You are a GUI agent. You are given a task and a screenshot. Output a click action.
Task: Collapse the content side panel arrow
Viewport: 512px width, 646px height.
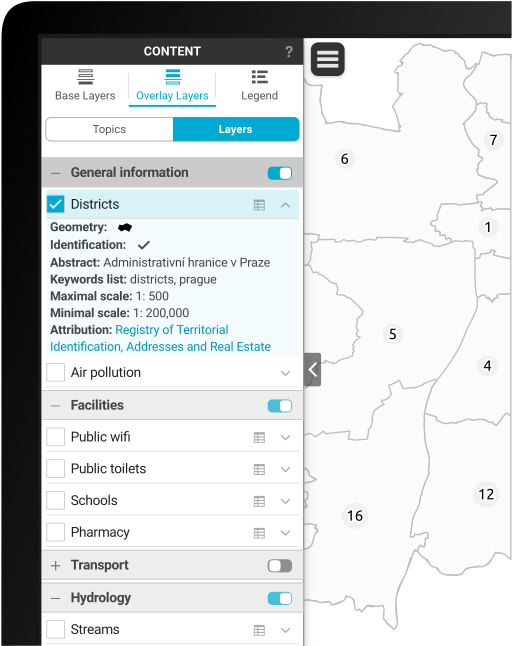(313, 370)
